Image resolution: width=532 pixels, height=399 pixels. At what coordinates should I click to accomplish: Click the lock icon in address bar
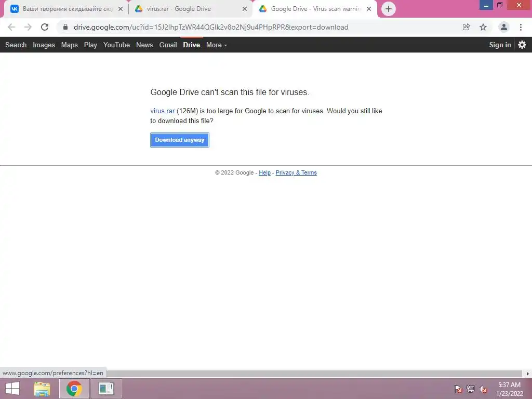pos(65,27)
